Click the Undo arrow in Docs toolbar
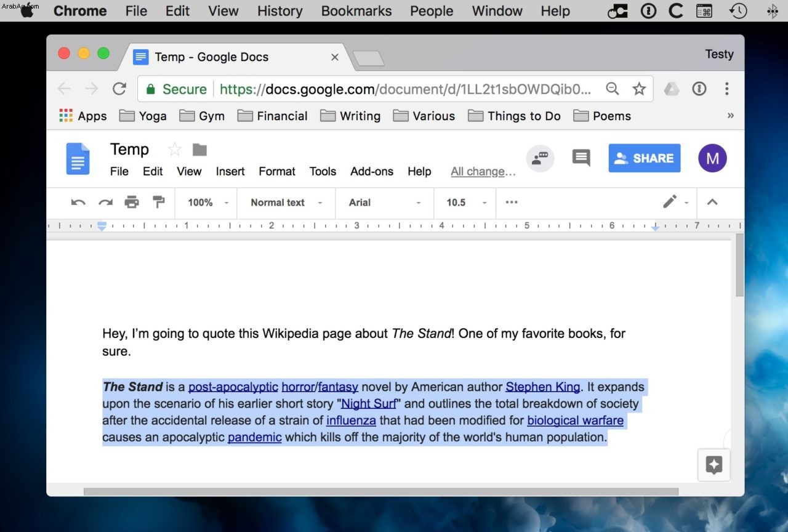Screen dimensions: 788x532 (x=78, y=202)
